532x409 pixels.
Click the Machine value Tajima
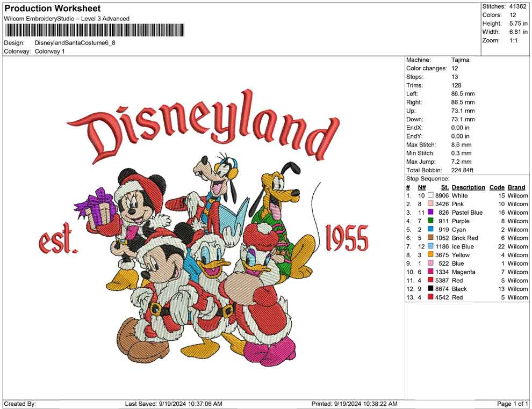(x=460, y=60)
